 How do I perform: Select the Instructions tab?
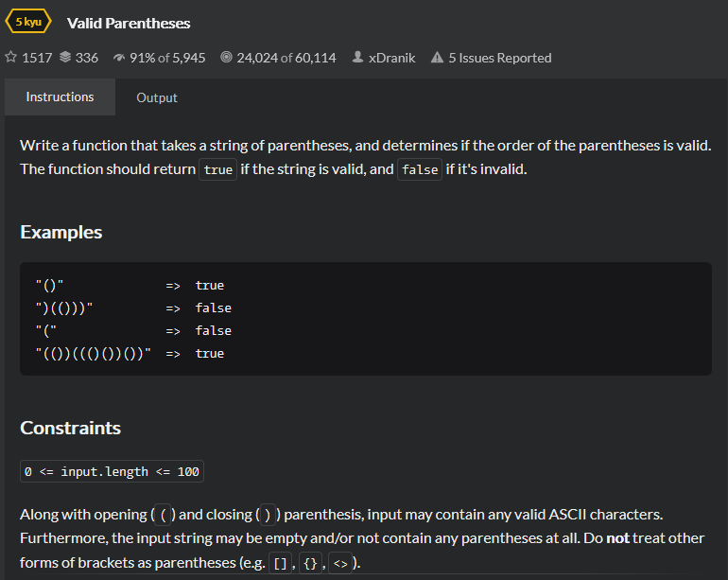click(x=60, y=97)
